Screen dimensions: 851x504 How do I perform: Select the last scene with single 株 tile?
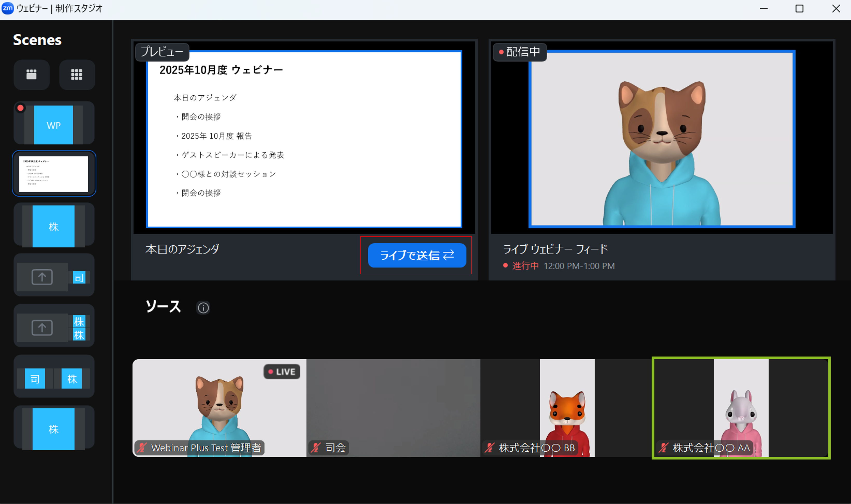54,428
